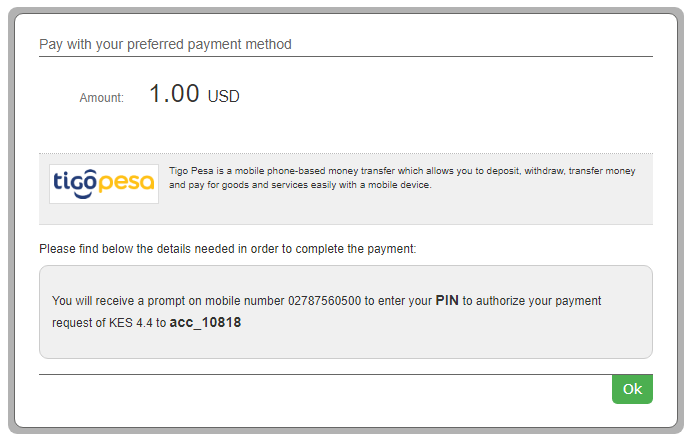Click the payment details instruction box
Viewport: 692px width, 440px height.
coord(346,312)
